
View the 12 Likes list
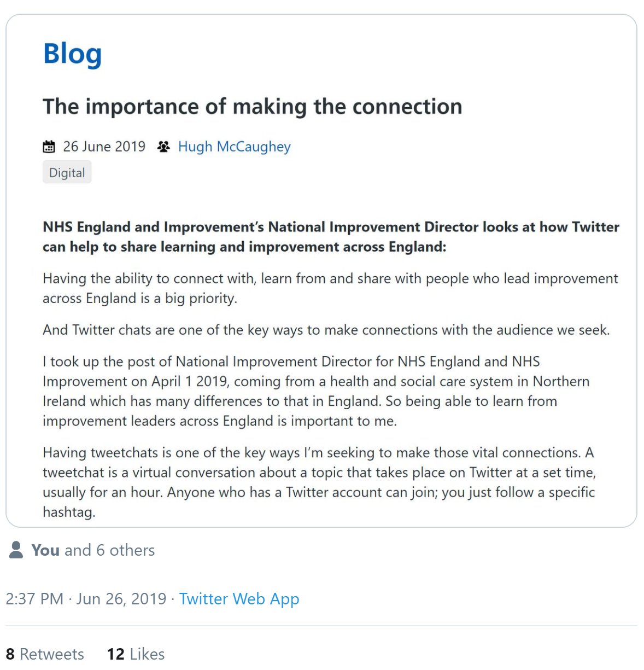[x=136, y=654]
